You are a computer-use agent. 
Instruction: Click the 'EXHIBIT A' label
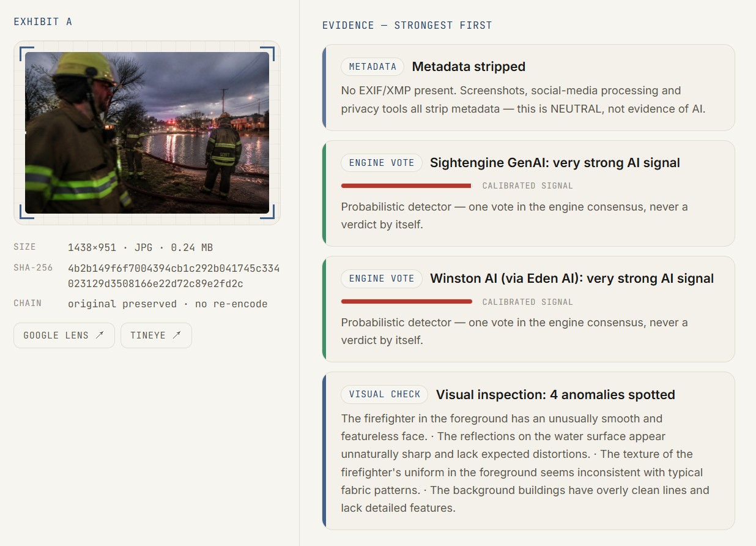click(43, 22)
